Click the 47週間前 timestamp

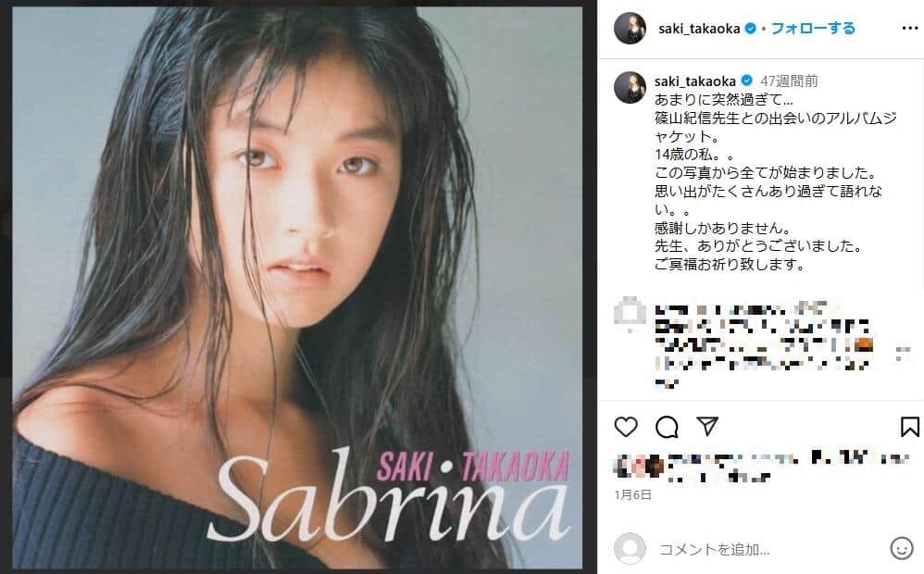point(789,81)
